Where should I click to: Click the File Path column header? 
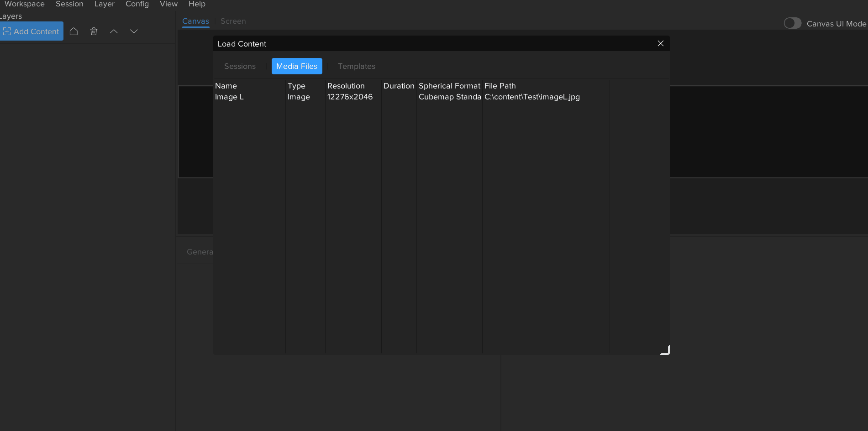coord(500,86)
